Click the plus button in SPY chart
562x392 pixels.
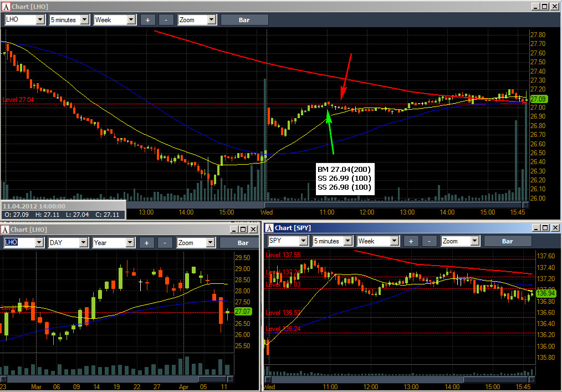411,241
